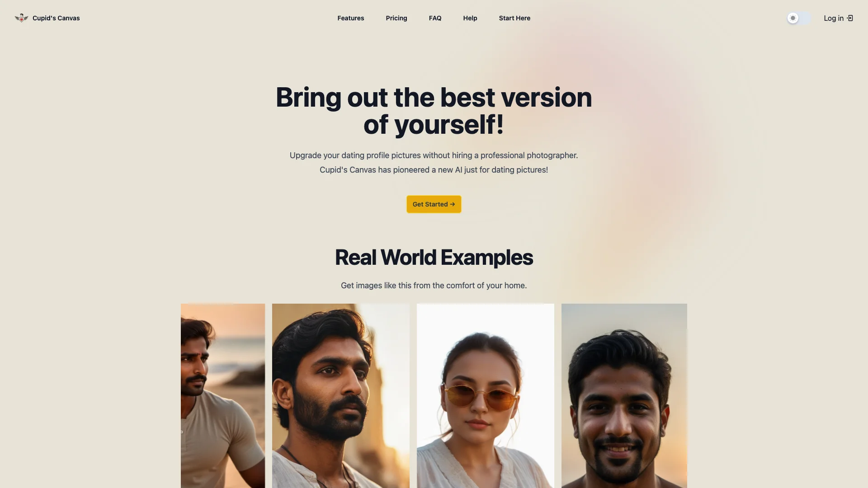Click the female portrait thumbnail
The image size is (868, 488).
tap(485, 396)
